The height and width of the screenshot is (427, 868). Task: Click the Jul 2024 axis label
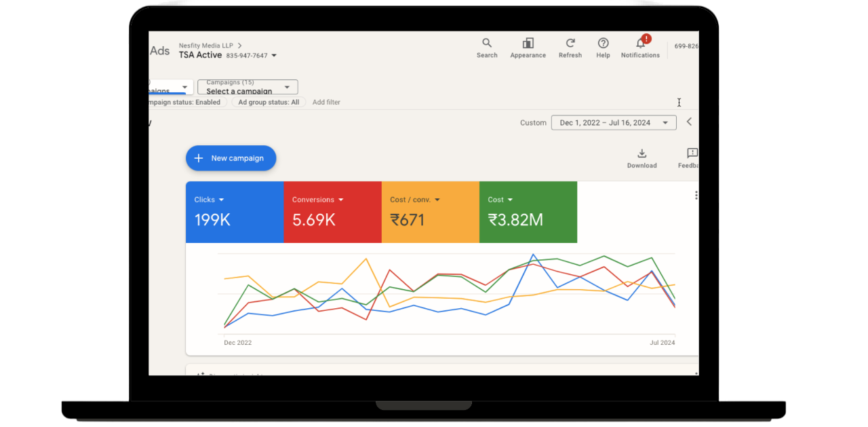point(662,343)
